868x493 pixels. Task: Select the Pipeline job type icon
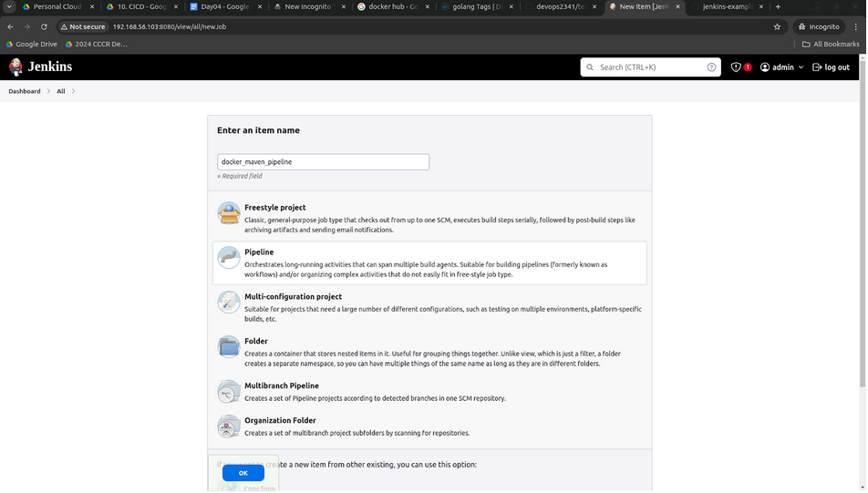click(229, 257)
